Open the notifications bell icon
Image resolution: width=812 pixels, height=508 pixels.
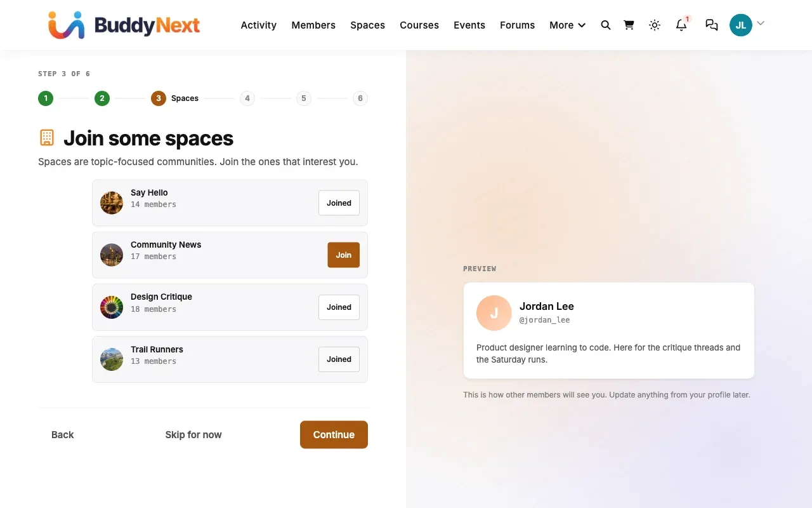pyautogui.click(x=681, y=25)
